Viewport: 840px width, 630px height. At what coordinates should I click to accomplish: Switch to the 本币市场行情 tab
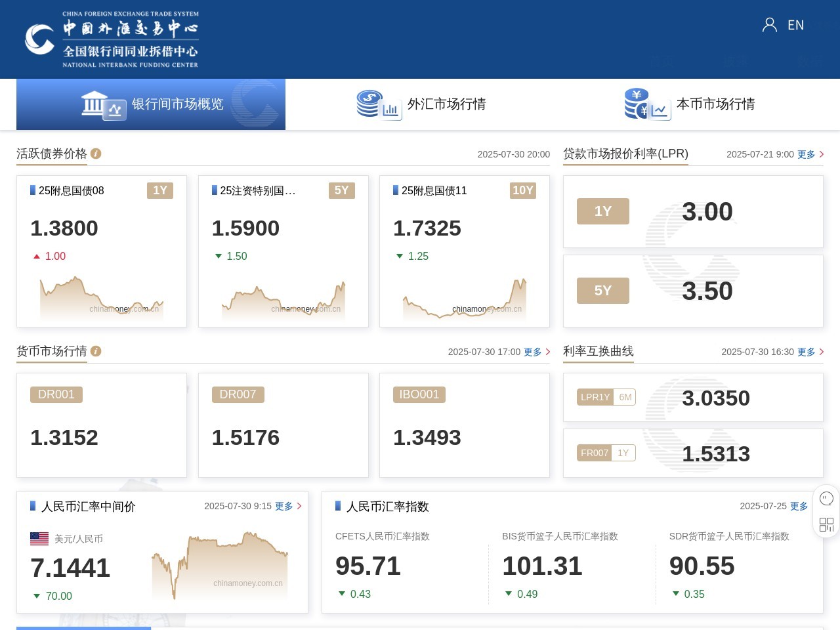[715, 104]
